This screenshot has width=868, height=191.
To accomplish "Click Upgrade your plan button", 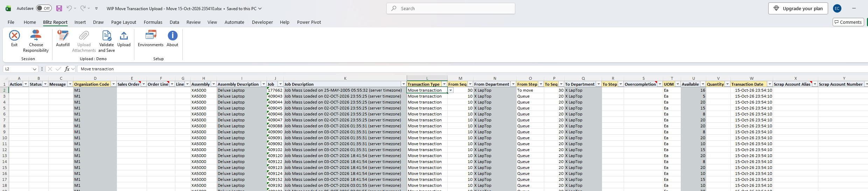I will click(798, 8).
